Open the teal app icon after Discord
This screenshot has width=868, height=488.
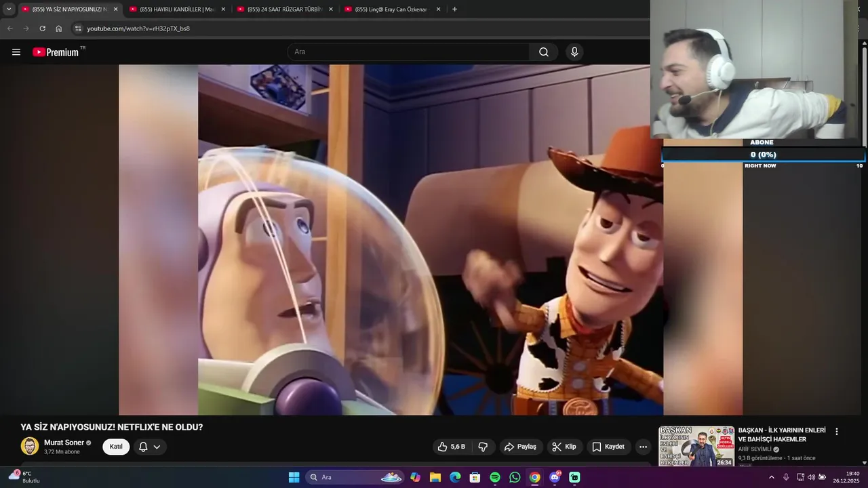click(x=574, y=477)
